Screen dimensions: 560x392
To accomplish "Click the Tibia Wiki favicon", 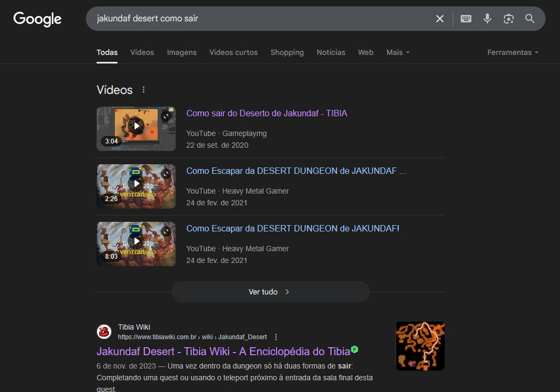I will coord(104,332).
